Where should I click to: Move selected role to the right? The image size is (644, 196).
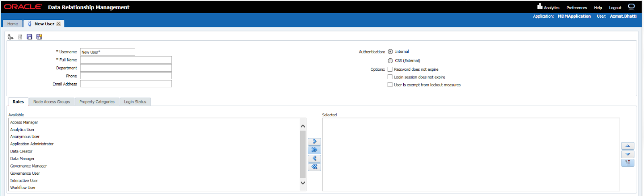(x=314, y=142)
